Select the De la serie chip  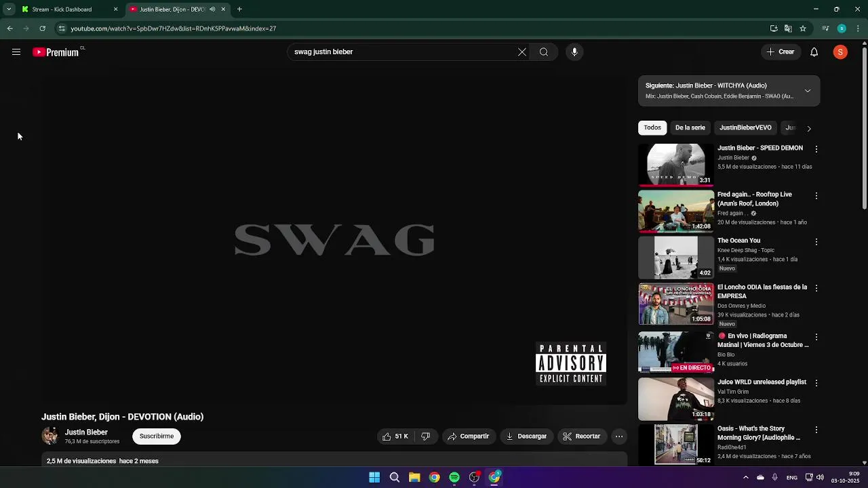click(690, 127)
